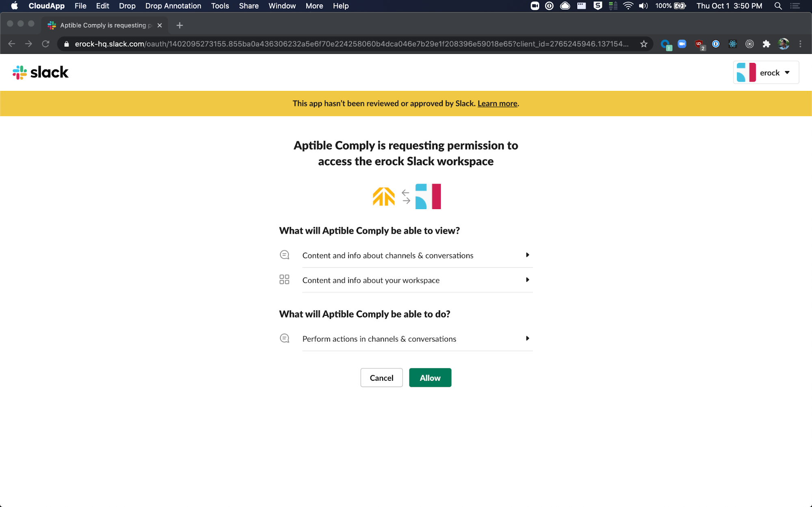Click the erock workspace logo in center
This screenshot has height=507, width=812.
[x=428, y=196]
